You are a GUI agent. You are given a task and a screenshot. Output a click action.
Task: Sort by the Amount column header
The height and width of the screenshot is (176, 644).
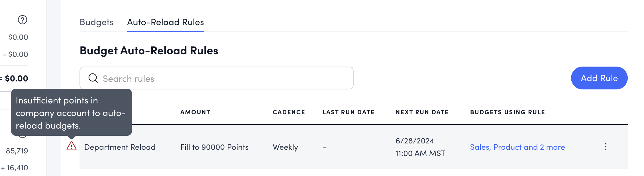pyautogui.click(x=195, y=112)
